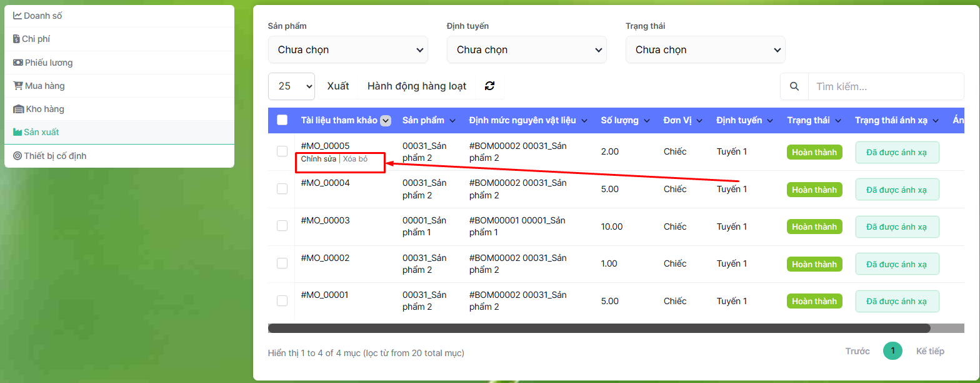Select Sản xuất in the sidebar
Image resolution: width=980 pixels, height=383 pixels.
[x=41, y=132]
